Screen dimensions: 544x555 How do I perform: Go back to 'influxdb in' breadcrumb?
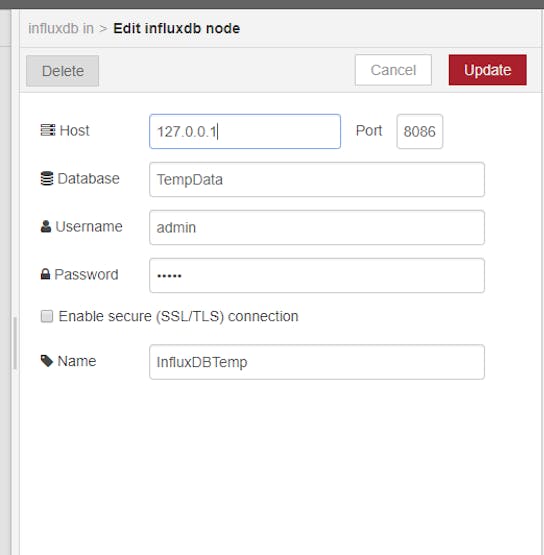coord(61,28)
